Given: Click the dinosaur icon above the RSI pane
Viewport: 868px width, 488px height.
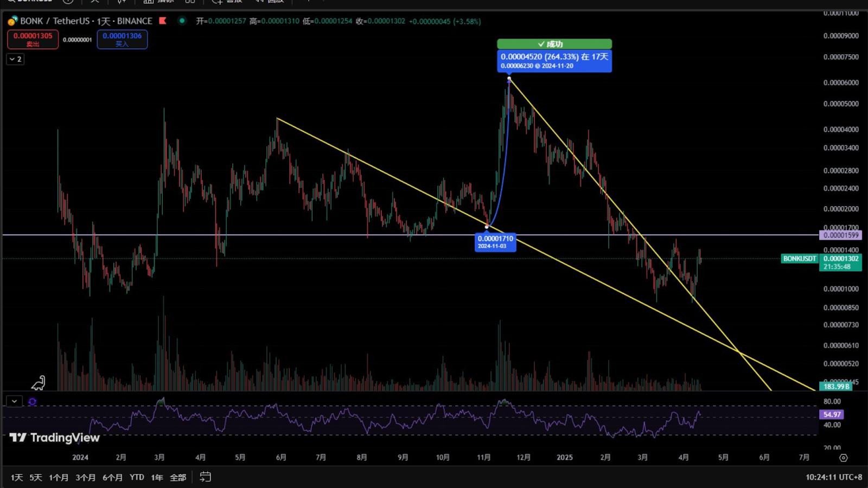Looking at the screenshot, I should pos(38,383).
